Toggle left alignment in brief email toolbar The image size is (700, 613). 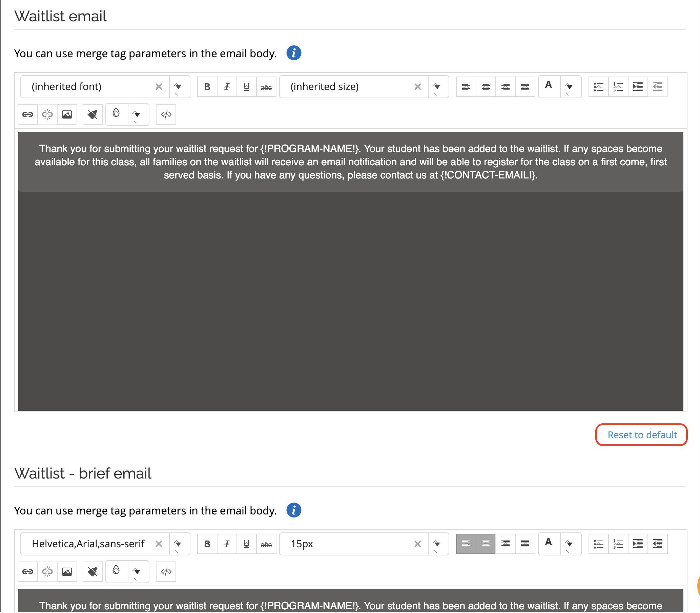[x=466, y=544]
